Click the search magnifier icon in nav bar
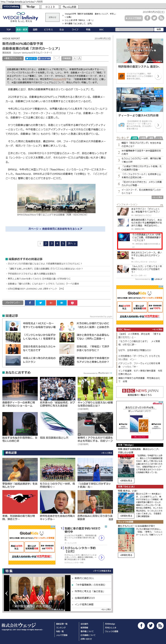This screenshot has height=644, width=166. 117,29
